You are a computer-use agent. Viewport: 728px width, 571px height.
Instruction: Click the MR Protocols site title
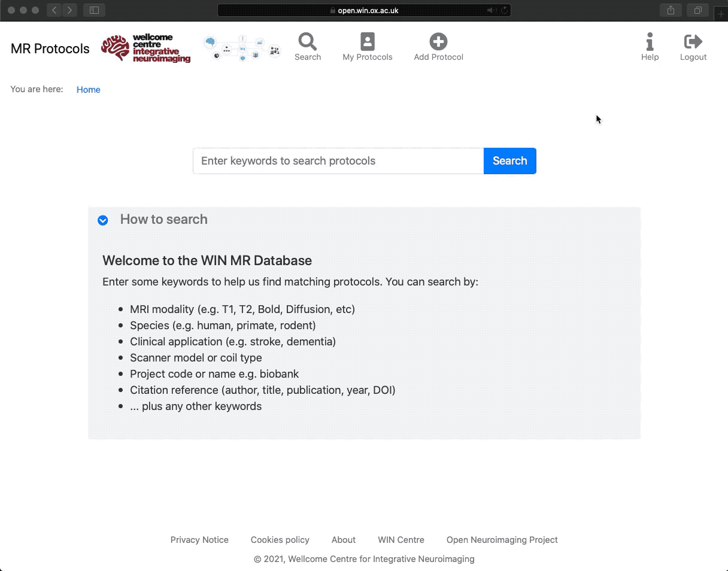(50, 49)
